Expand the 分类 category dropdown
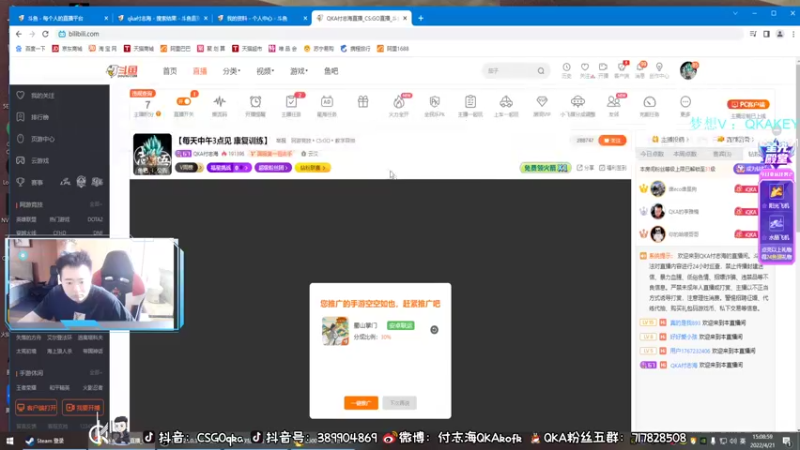This screenshot has width=800, height=450. pyautogui.click(x=231, y=71)
